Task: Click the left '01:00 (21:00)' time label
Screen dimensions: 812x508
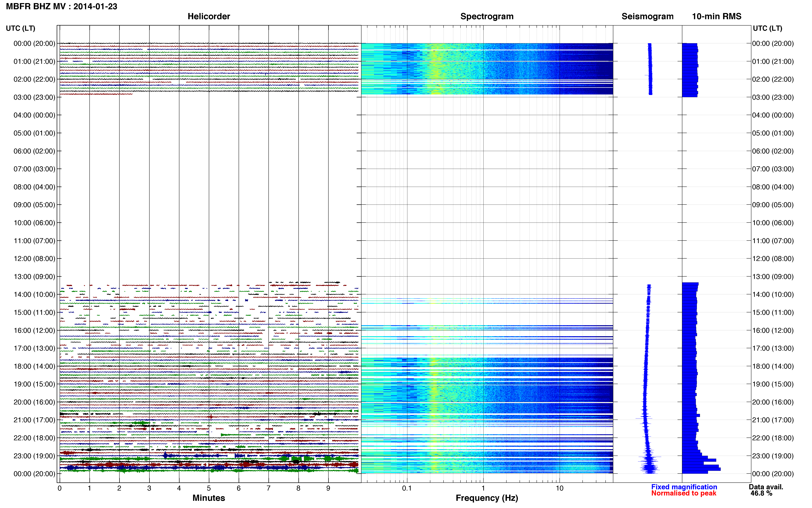Action: click(34, 62)
